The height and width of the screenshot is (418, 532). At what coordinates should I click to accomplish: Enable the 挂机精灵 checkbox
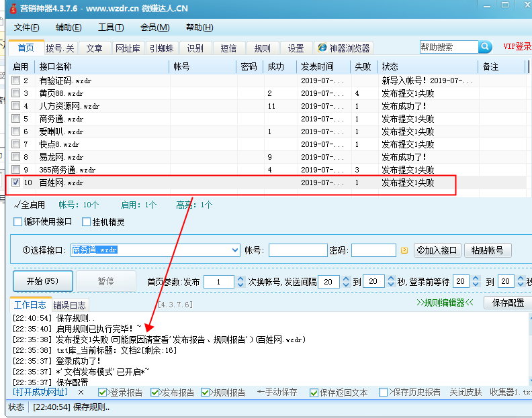coord(86,222)
